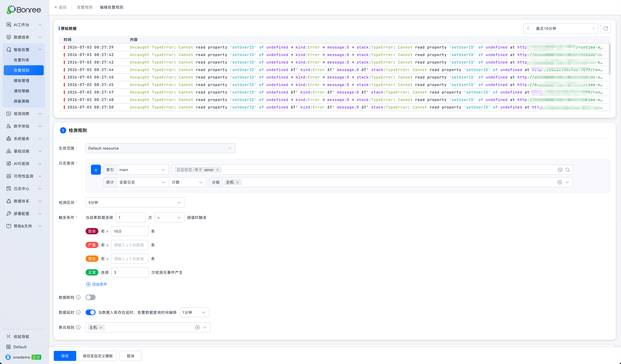
Task: Click the info icon beside 聚合规则
Action: pyautogui.click(x=78, y=327)
